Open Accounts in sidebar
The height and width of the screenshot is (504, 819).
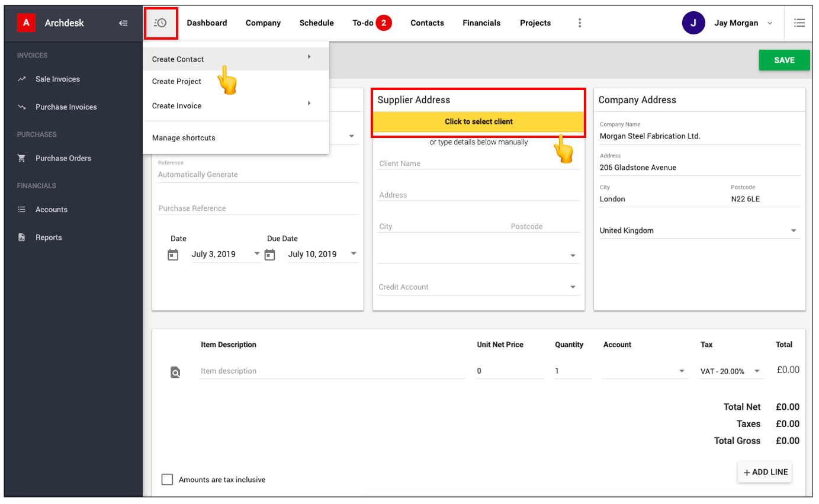tap(52, 210)
